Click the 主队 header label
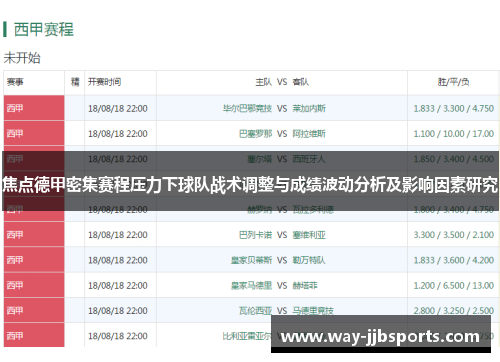The width and height of the screenshot is (500, 362). (x=264, y=82)
